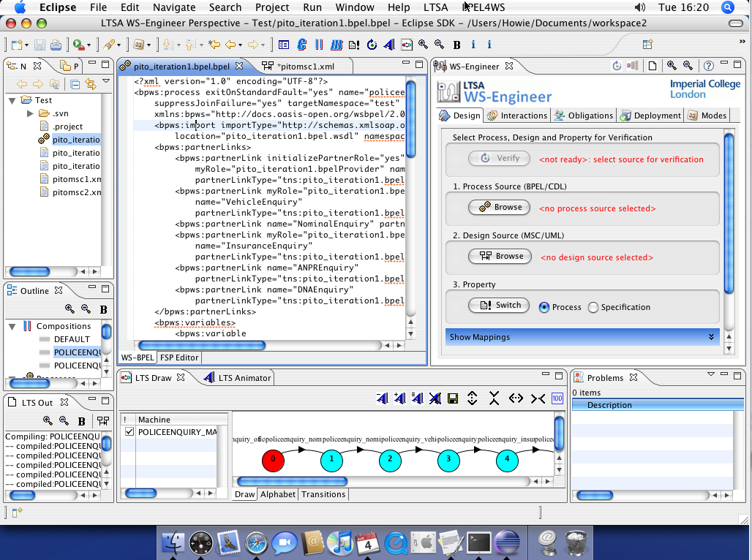Open the back navigation history dropdown
752x560 pixels.
[x=240, y=45]
